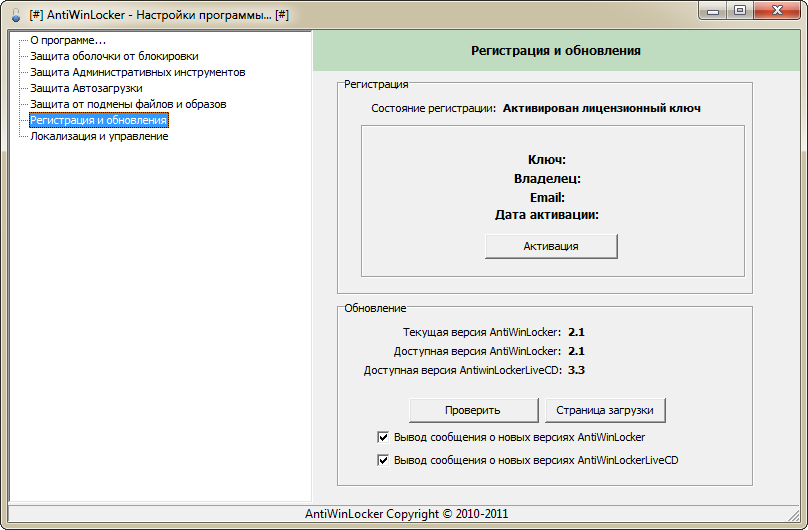Click 'Активирован лицензионный ключ' status text
The image size is (808, 530).
601,108
